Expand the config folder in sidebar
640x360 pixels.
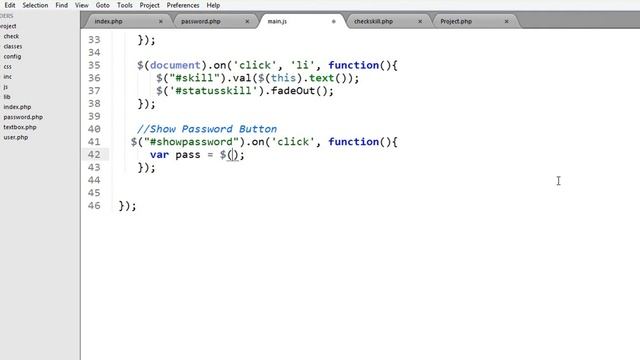12,56
